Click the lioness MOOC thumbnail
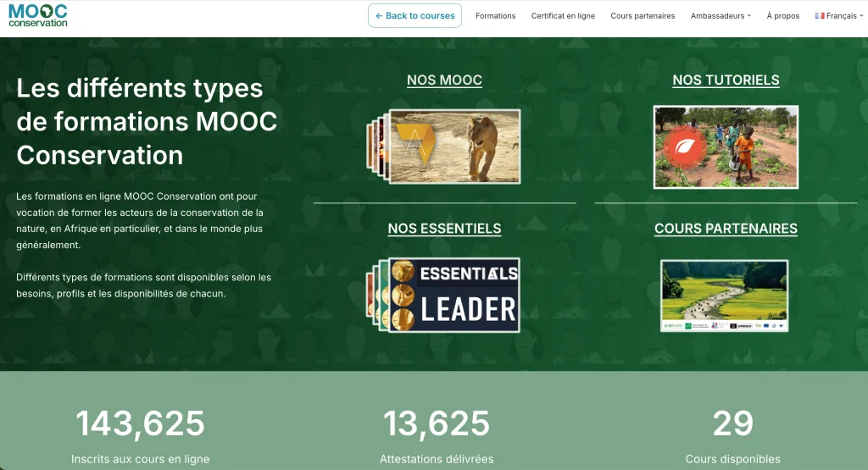Image resolution: width=868 pixels, height=470 pixels. 454,146
